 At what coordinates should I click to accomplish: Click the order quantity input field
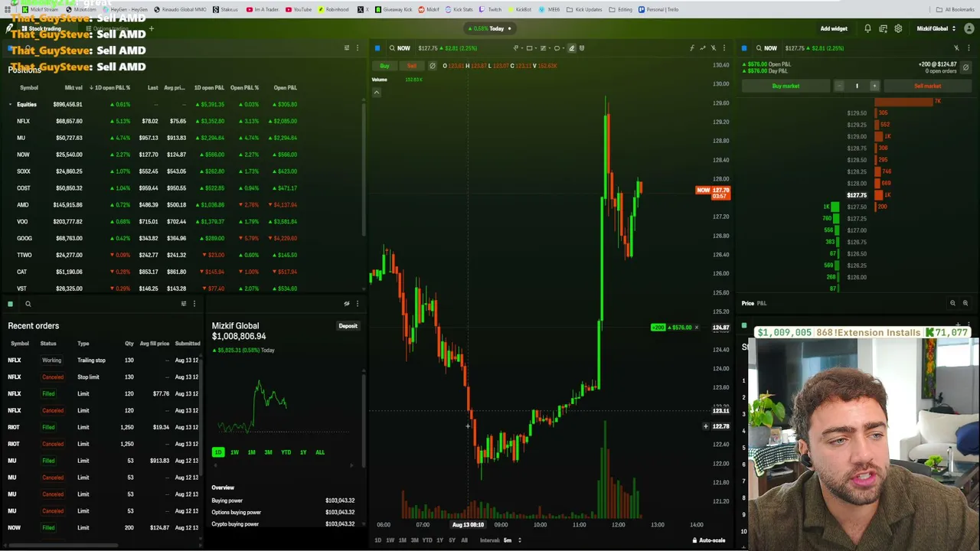(857, 86)
